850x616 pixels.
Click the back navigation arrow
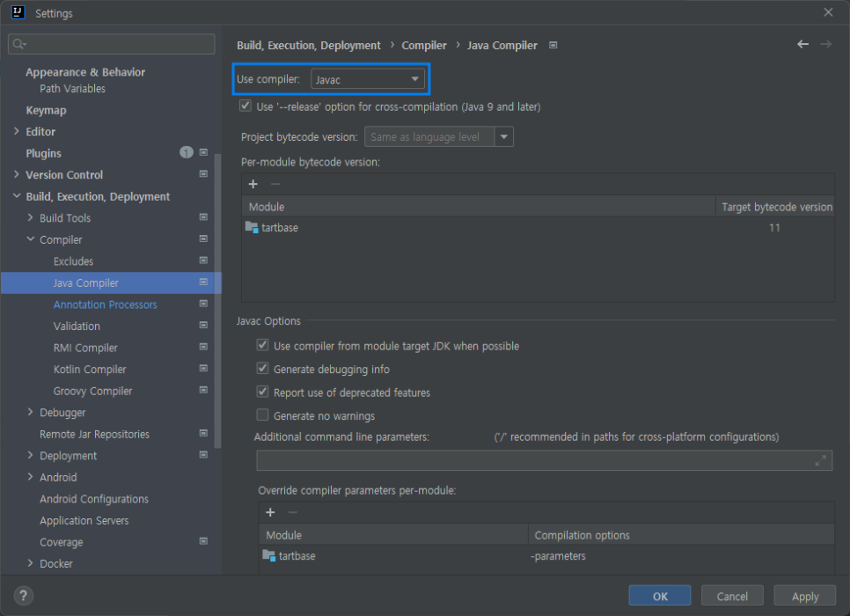[802, 45]
